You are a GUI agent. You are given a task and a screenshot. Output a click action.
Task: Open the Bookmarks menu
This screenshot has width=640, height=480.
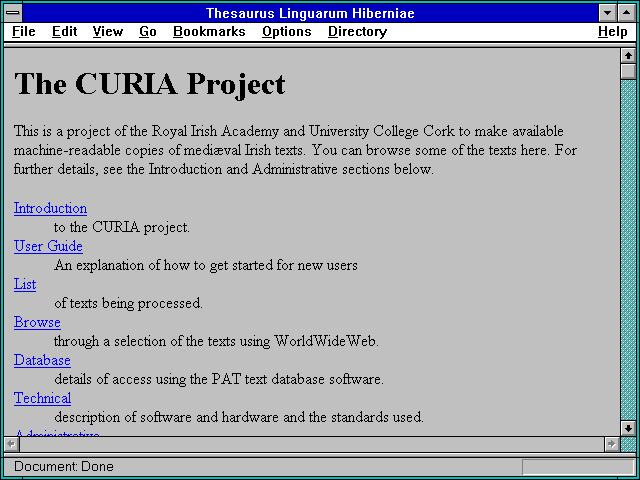[x=209, y=32]
